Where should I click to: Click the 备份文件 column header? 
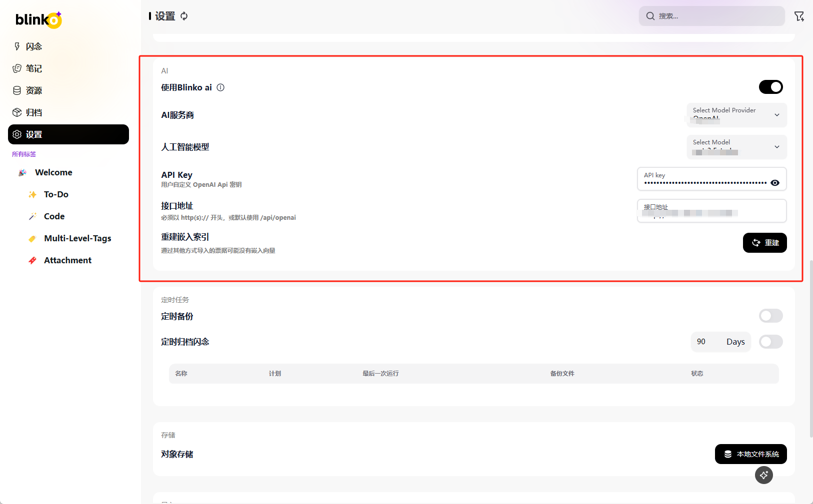562,374
